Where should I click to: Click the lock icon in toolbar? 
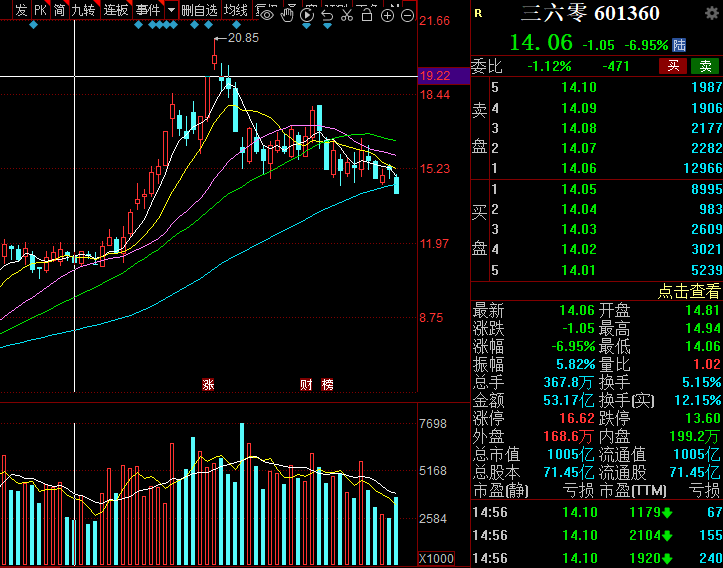pyautogui.click(x=367, y=15)
